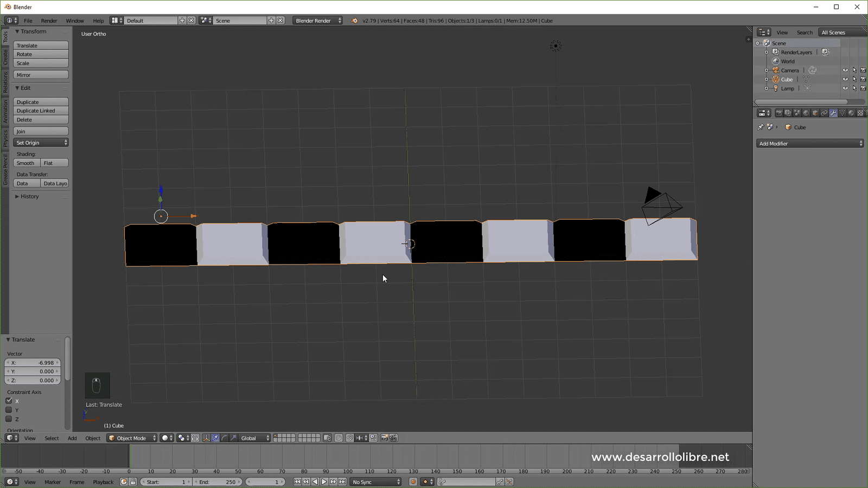Screen dimensions: 868x488
Task: Open the Constraints properties tab
Action: 824,113
